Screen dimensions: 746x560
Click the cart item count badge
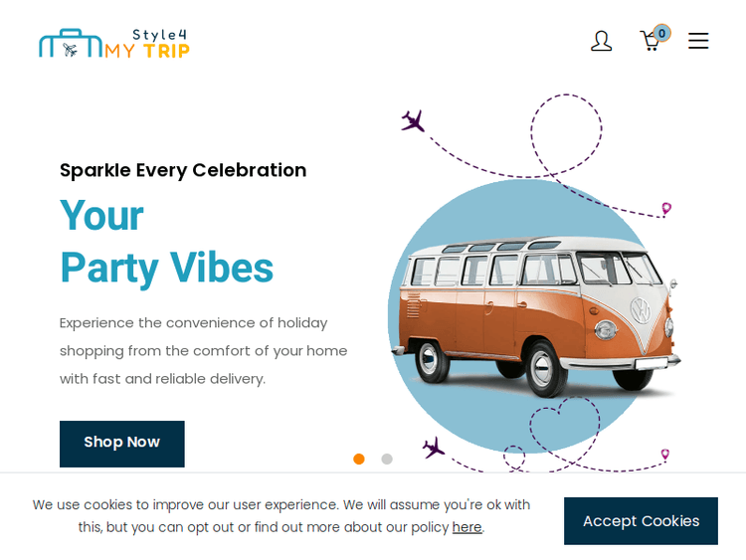pyautogui.click(x=661, y=33)
